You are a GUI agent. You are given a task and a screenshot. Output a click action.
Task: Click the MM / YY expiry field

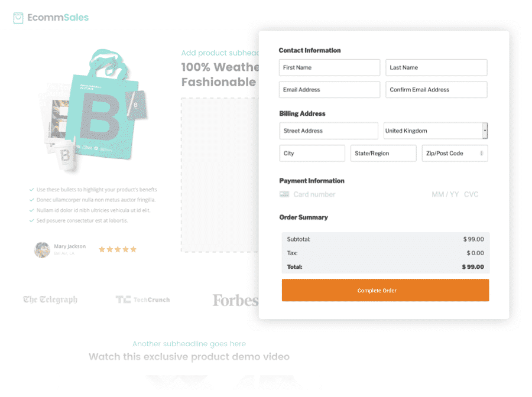pos(445,194)
